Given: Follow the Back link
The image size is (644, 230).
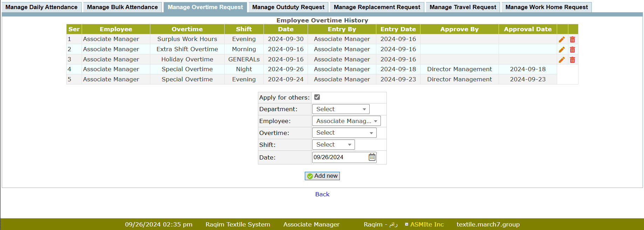Looking at the screenshot, I should 322,194.
